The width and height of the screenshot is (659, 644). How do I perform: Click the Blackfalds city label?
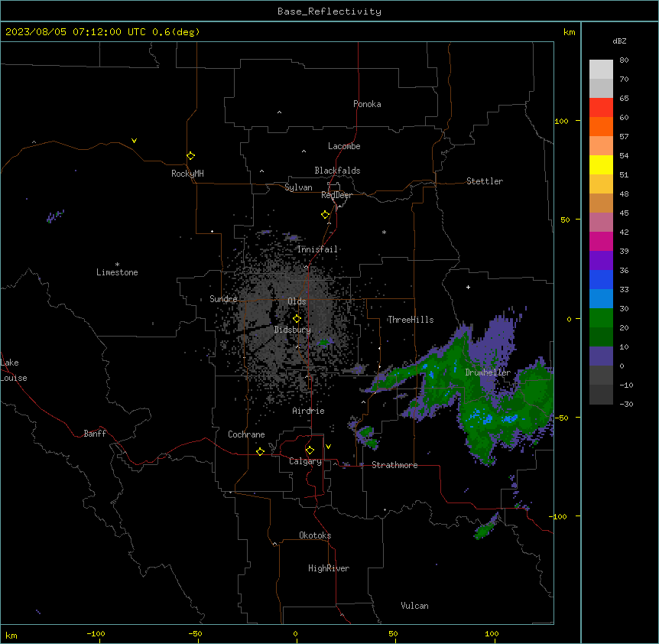point(337,171)
